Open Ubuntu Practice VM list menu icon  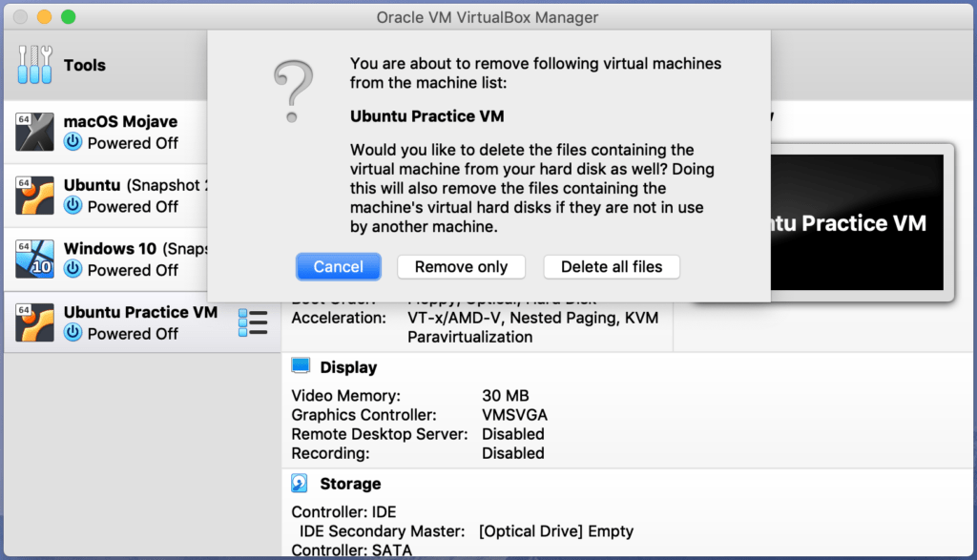(x=253, y=322)
